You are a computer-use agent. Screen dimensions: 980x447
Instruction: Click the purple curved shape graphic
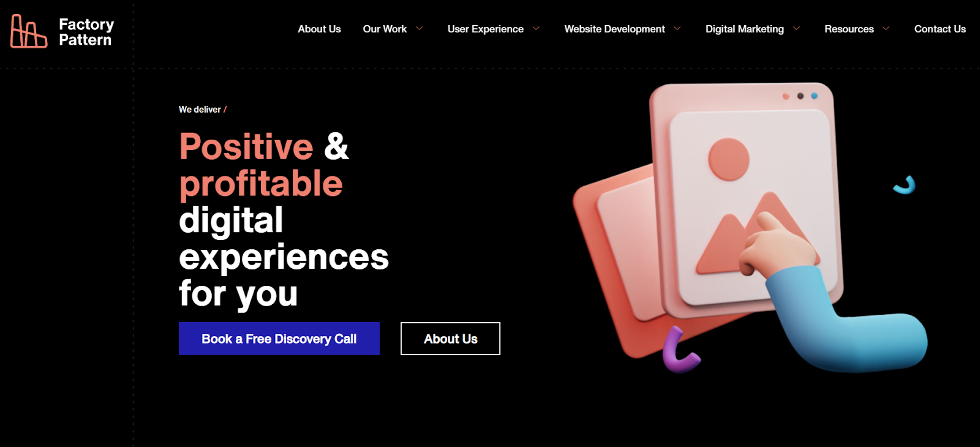tap(680, 350)
